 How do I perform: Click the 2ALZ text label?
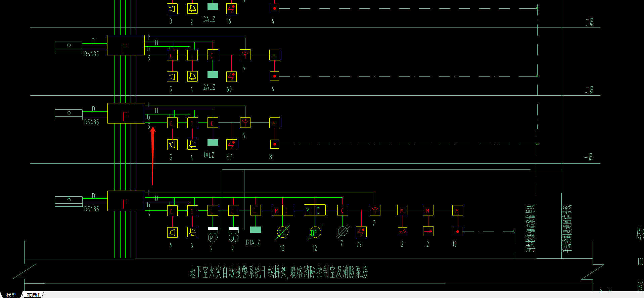coord(209,87)
